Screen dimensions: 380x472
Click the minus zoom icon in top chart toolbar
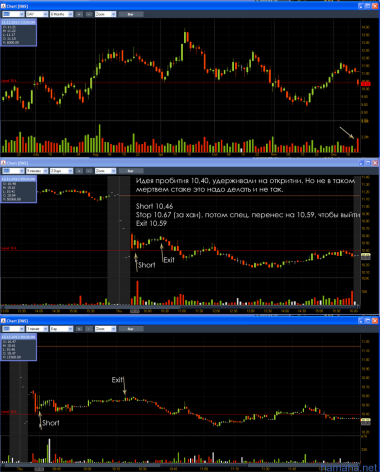pyautogui.click(x=89, y=14)
